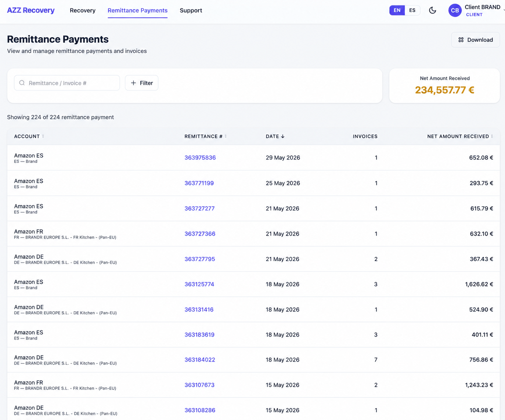Toggle Date column sort arrow
Image resolution: width=505 pixels, height=420 pixels.
pyautogui.click(x=283, y=136)
